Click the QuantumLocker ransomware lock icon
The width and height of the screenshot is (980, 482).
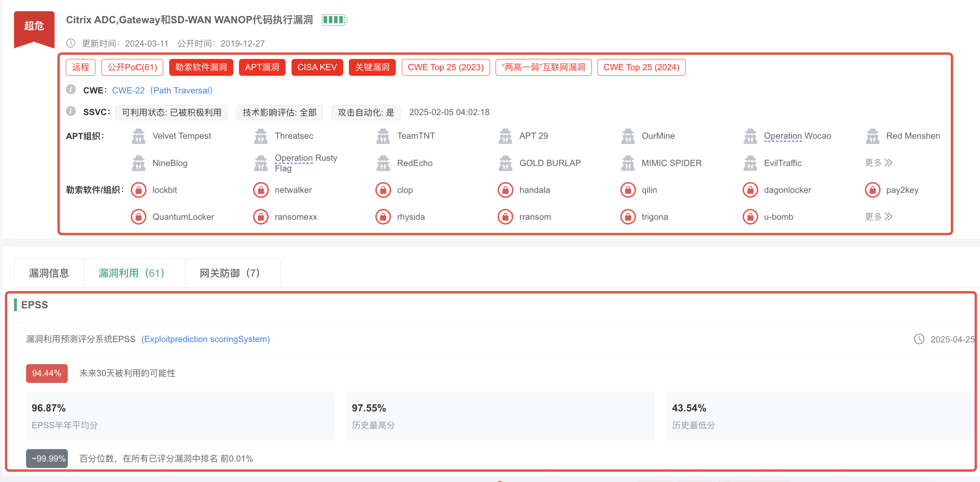point(138,217)
